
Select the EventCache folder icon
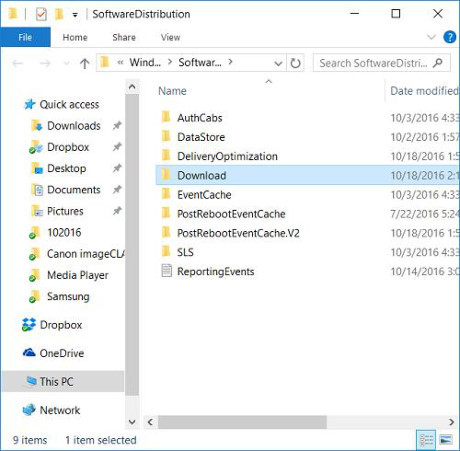click(166, 194)
